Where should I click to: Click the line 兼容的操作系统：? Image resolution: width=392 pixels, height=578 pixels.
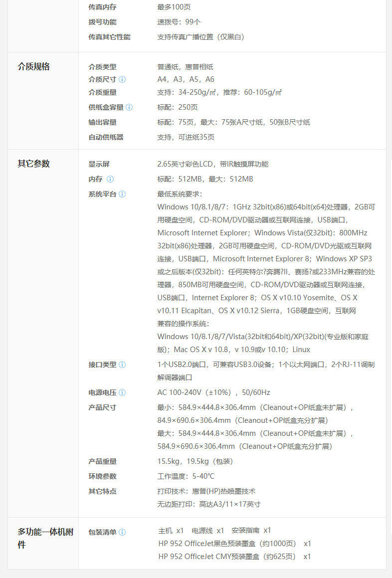pos(183,324)
